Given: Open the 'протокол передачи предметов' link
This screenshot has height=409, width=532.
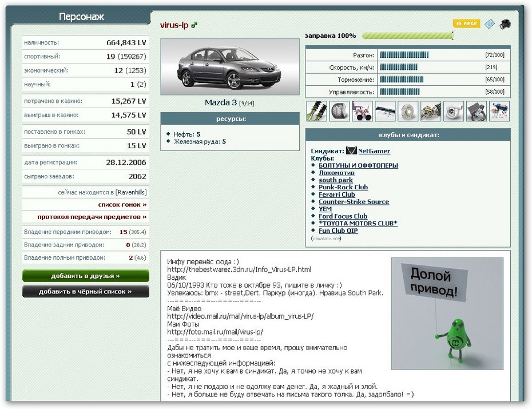Looking at the screenshot, I should (x=92, y=217).
